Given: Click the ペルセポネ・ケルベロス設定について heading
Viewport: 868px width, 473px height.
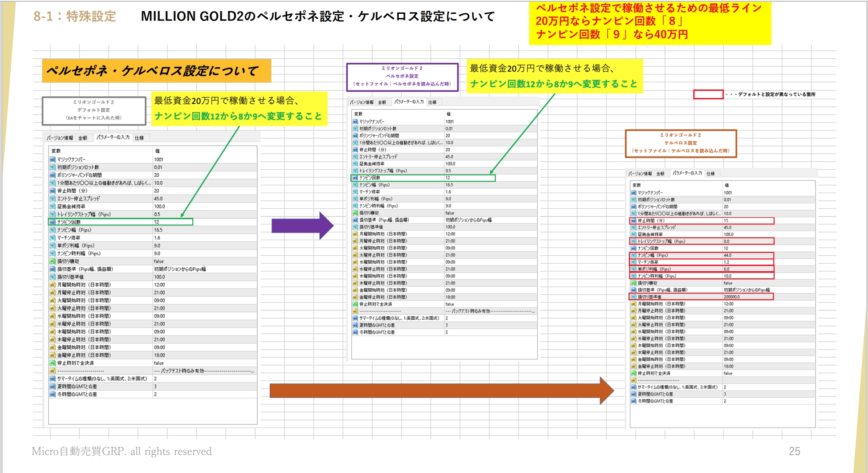Looking at the screenshot, I should (x=152, y=71).
